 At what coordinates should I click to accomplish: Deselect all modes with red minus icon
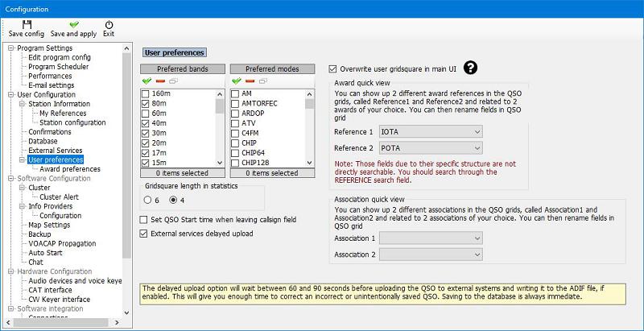(x=250, y=81)
